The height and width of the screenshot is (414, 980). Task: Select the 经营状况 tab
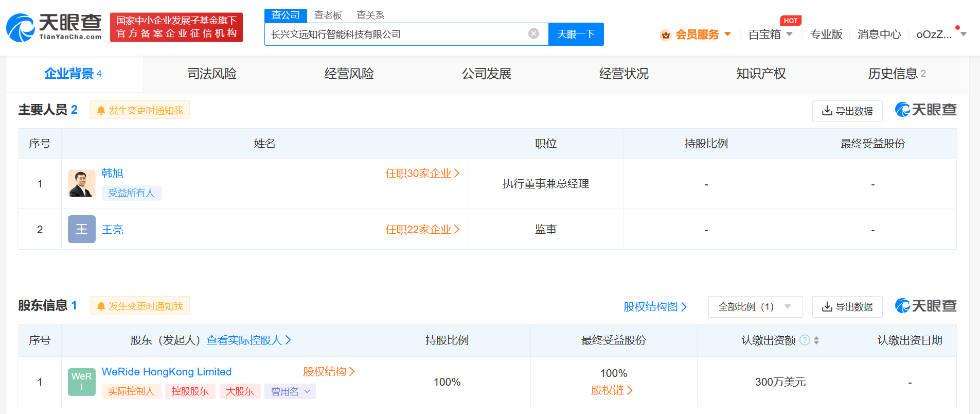pos(624,74)
